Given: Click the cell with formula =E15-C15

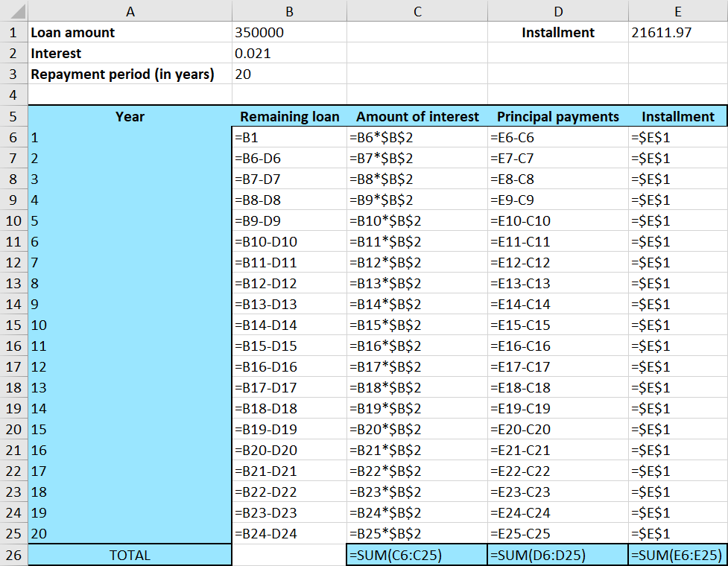Looking at the screenshot, I should [x=558, y=325].
